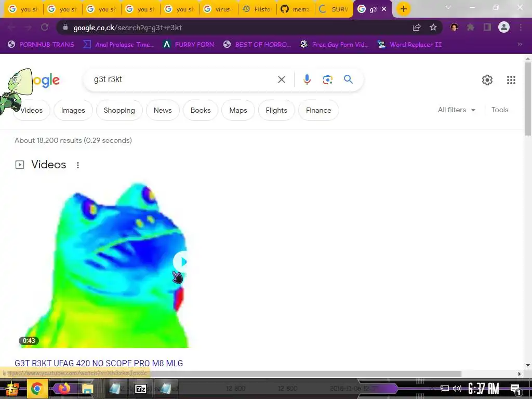
Task: Reload the page with the refresh icon
Action: click(45, 28)
